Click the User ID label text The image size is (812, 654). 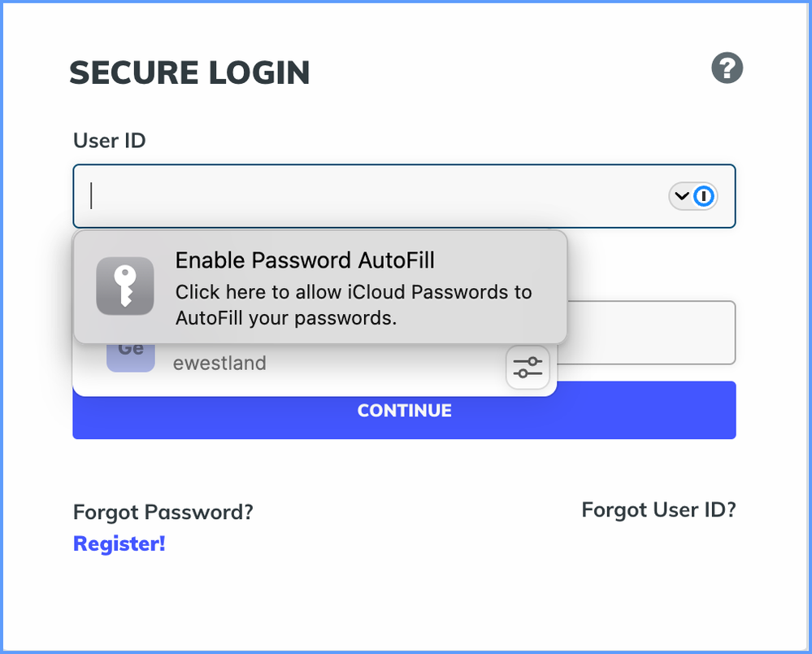pos(109,141)
